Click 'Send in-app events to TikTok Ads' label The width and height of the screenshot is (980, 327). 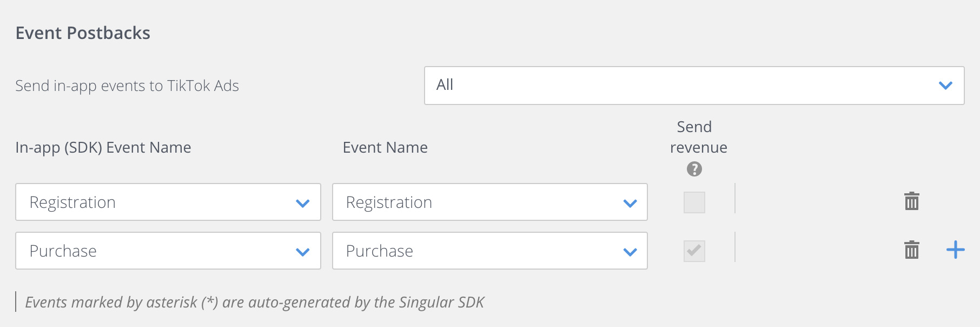point(127,86)
